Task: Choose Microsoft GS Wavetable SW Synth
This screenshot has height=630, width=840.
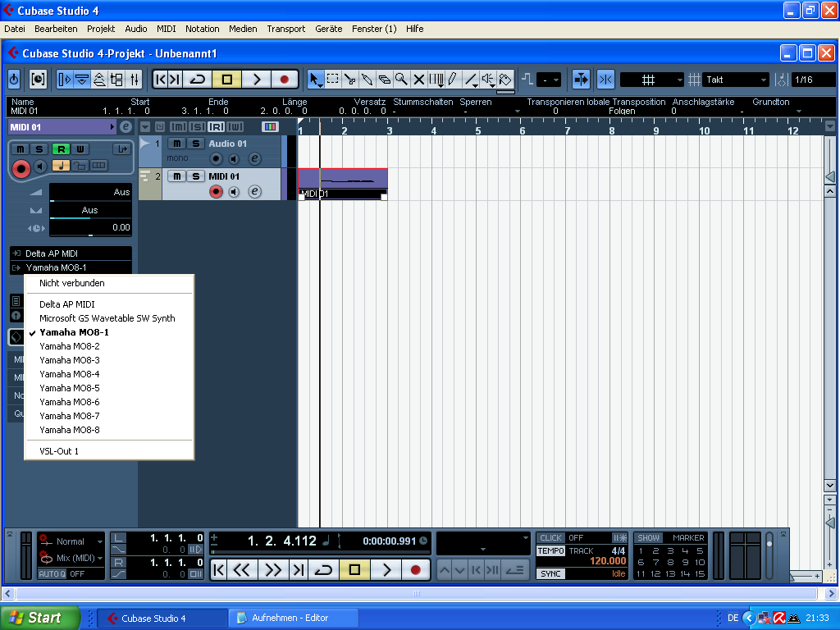Action: 109,318
